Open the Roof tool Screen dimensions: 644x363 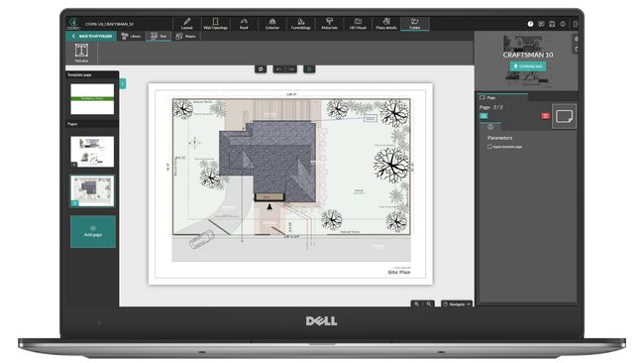[x=244, y=24]
